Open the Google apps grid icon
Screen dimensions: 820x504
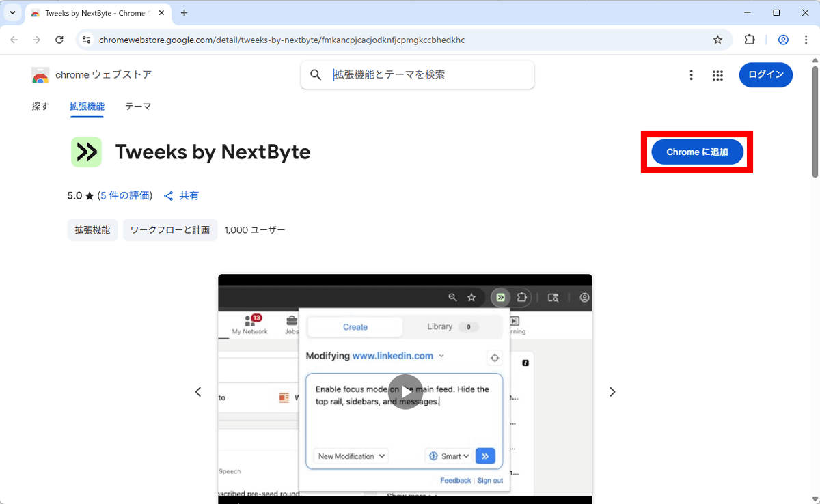coord(717,75)
